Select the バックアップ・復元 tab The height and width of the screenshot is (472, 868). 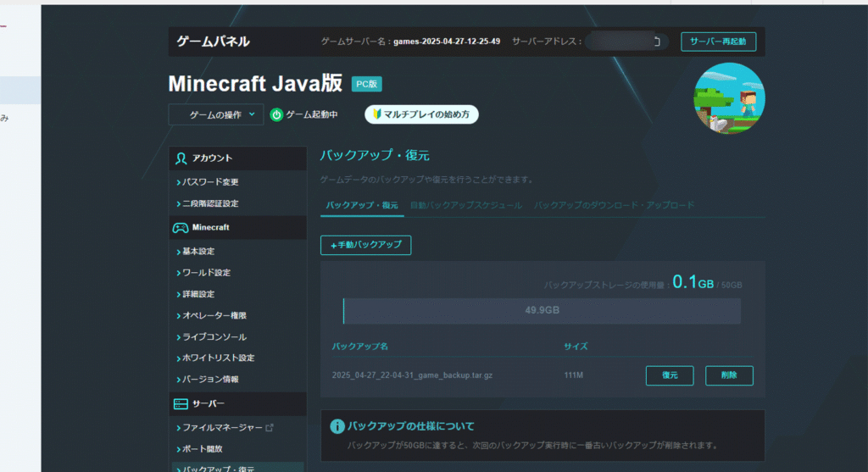click(362, 205)
